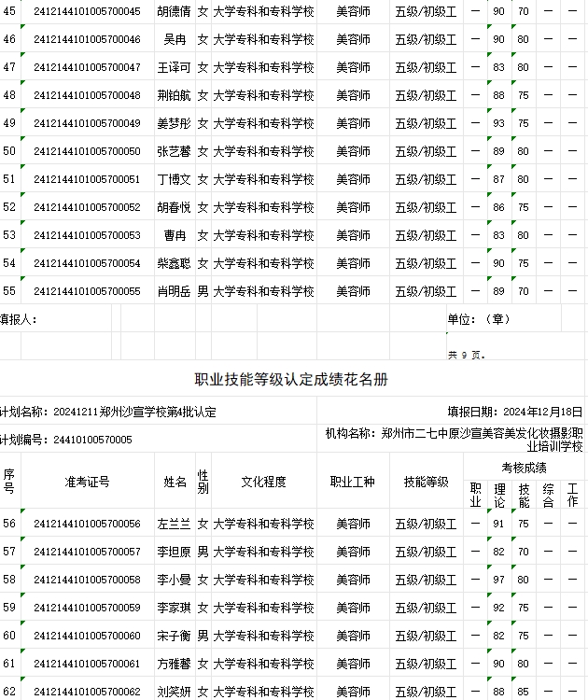This screenshot has width=588, height=700.
Task: Select the 技能等级 header cell
Action: [x=426, y=482]
